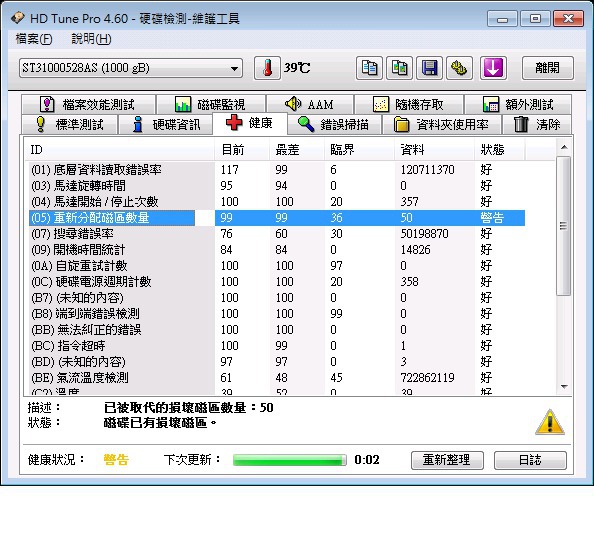Select row (BC) 指令超時
The image size is (594, 533).
click(277, 345)
